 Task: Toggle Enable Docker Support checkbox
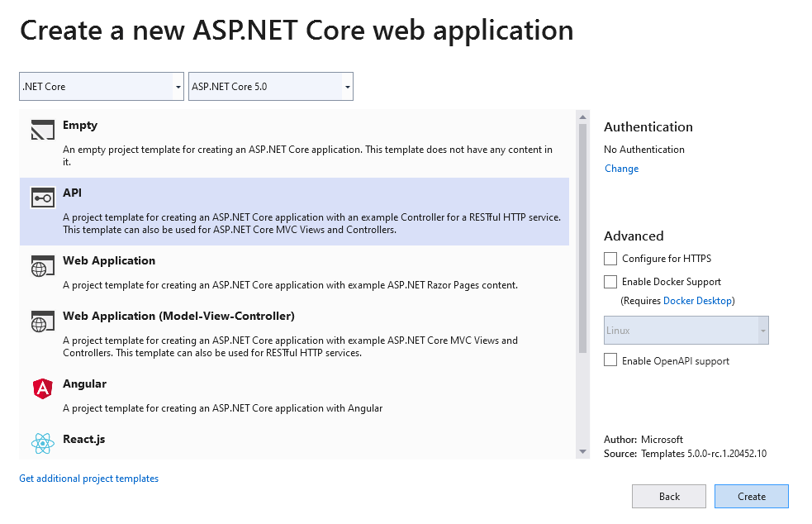pos(610,282)
